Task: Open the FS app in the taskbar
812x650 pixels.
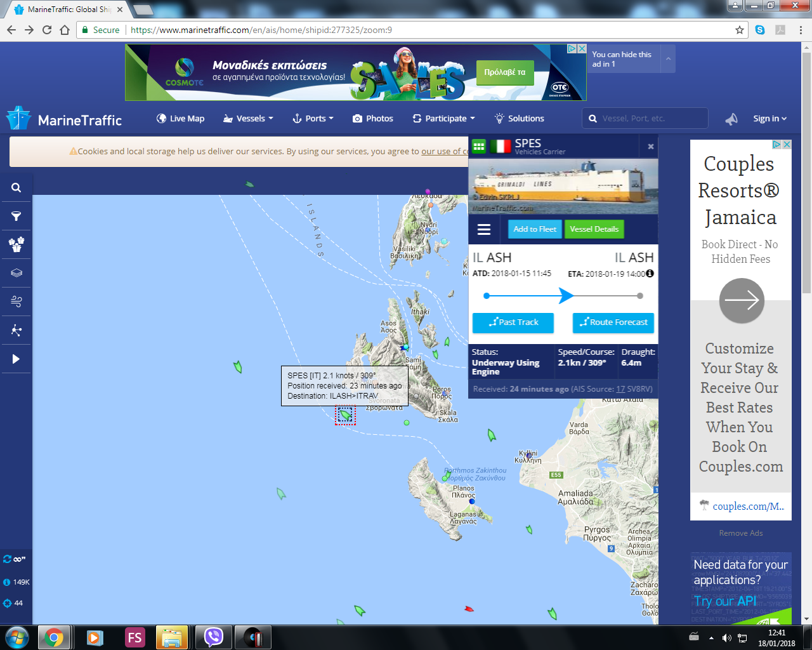Action: click(134, 637)
